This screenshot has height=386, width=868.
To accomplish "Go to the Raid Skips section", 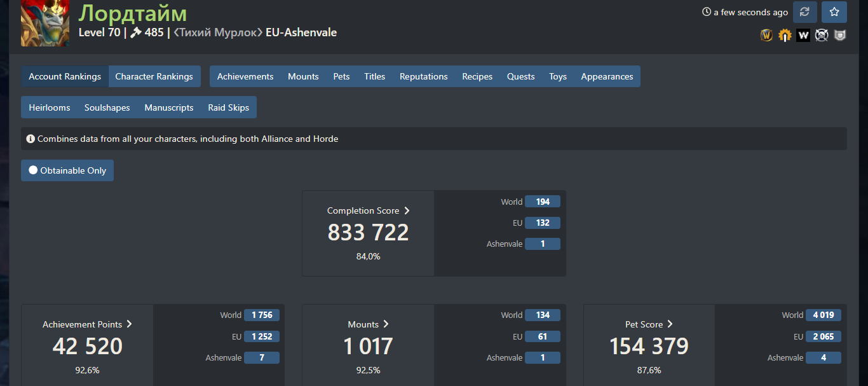I will click(x=228, y=107).
